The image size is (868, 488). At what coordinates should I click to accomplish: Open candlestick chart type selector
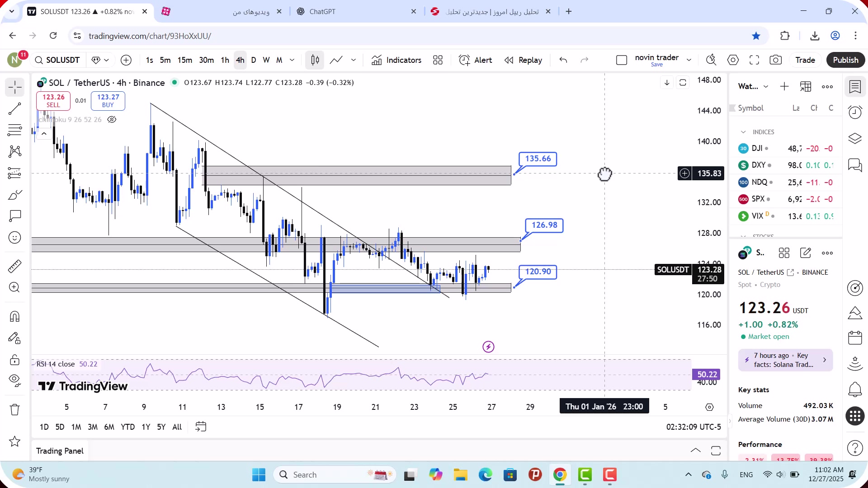click(x=315, y=60)
